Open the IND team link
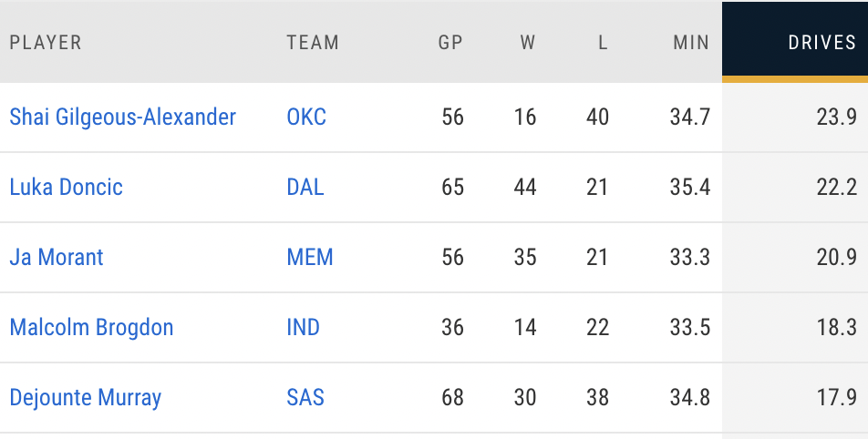The height and width of the screenshot is (439, 868). pyautogui.click(x=303, y=328)
